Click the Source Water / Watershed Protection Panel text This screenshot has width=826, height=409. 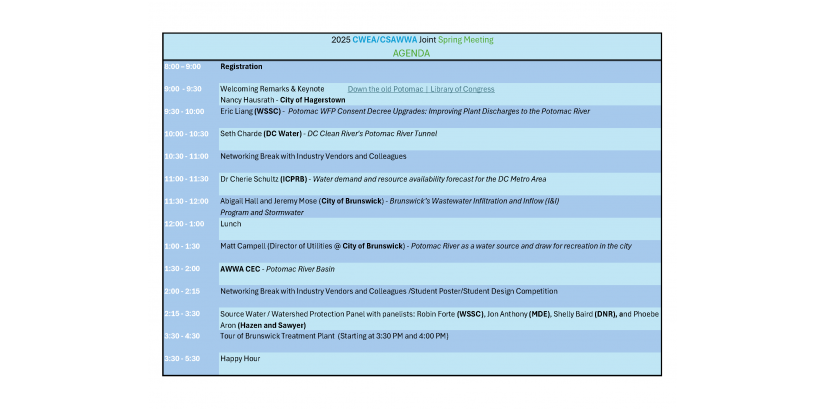click(x=439, y=314)
